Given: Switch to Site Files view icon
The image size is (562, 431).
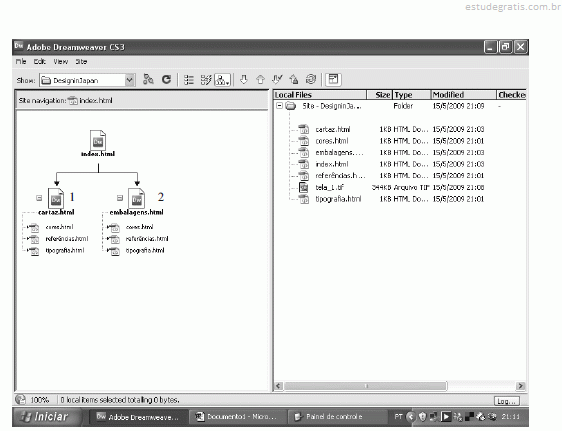Looking at the screenshot, I should click(189, 80).
